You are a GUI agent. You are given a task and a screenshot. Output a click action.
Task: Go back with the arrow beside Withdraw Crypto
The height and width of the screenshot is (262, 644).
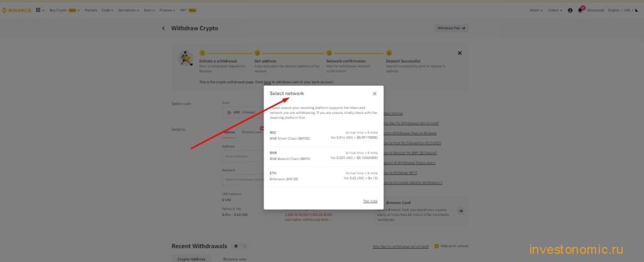pos(164,28)
